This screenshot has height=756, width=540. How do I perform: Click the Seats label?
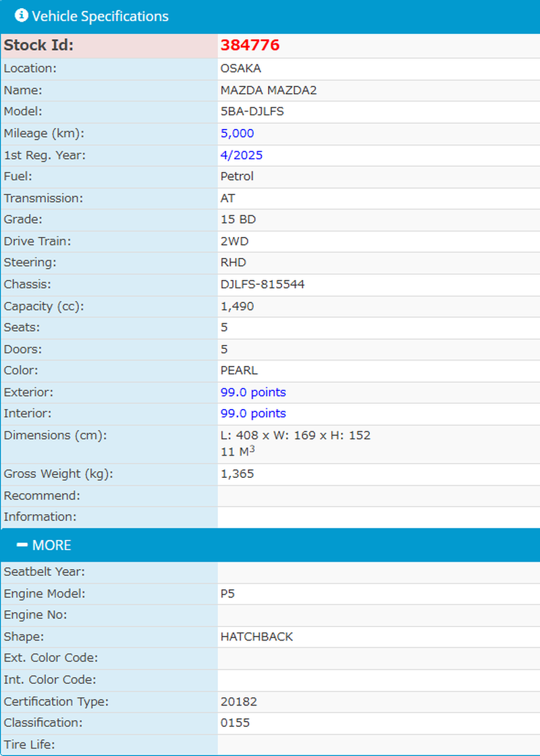pyautogui.click(x=22, y=327)
